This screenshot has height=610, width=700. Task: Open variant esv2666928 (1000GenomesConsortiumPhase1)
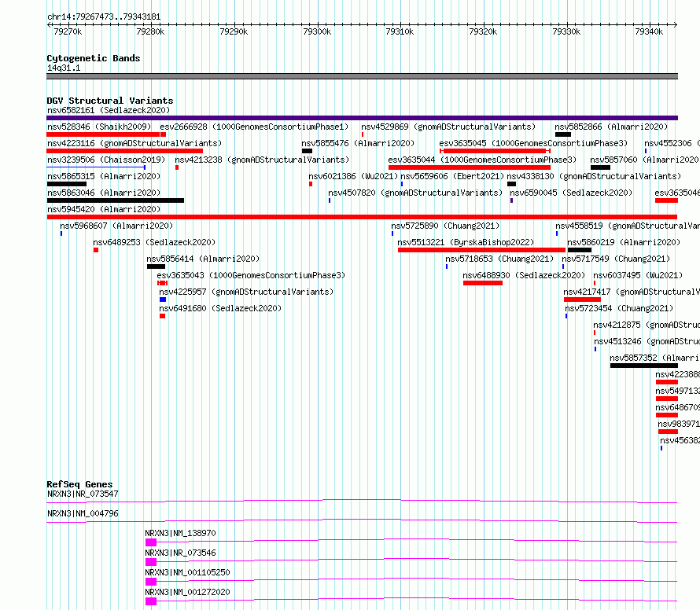tap(254, 127)
